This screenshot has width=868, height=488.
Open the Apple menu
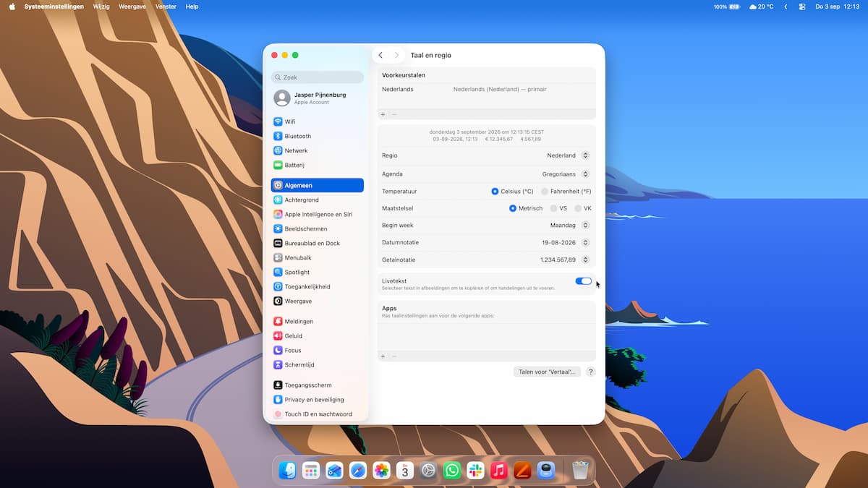12,7
